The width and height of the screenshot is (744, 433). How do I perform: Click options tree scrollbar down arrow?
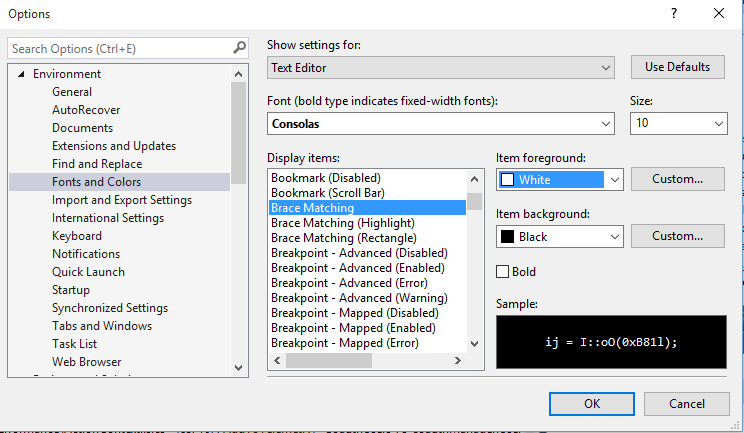point(239,368)
